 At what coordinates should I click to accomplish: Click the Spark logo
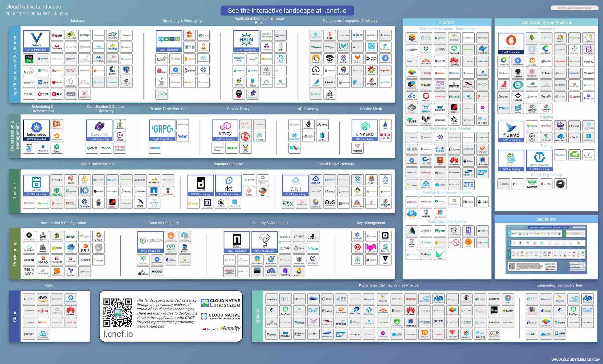click(x=162, y=59)
